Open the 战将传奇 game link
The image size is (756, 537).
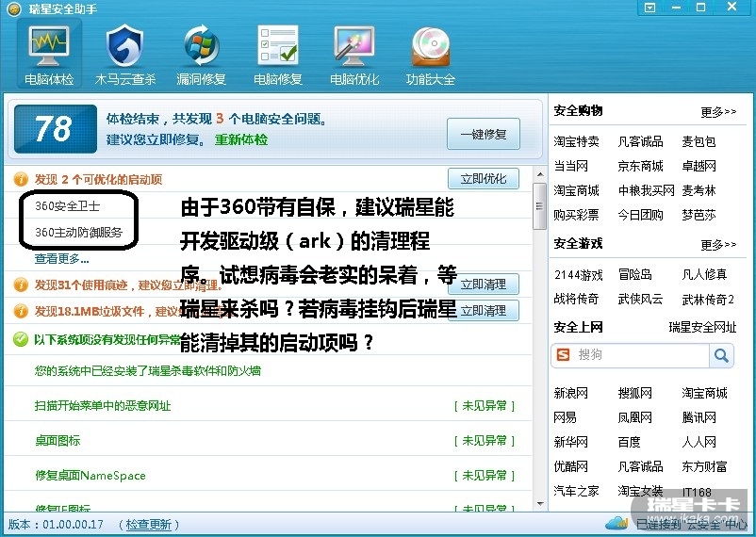tap(576, 300)
